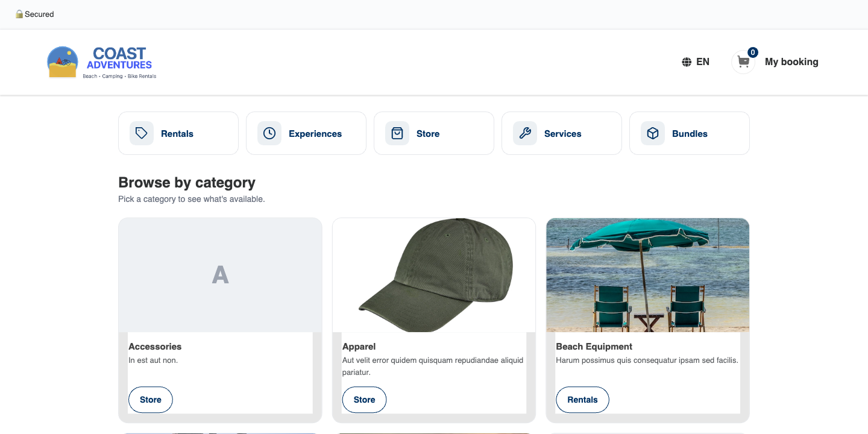Click the Secured label text
The image size is (868, 434).
coord(39,14)
